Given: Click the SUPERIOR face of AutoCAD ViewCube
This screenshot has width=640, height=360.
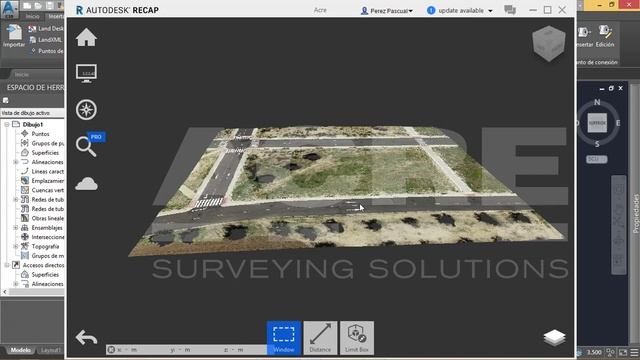Looking at the screenshot, I should click(x=597, y=123).
